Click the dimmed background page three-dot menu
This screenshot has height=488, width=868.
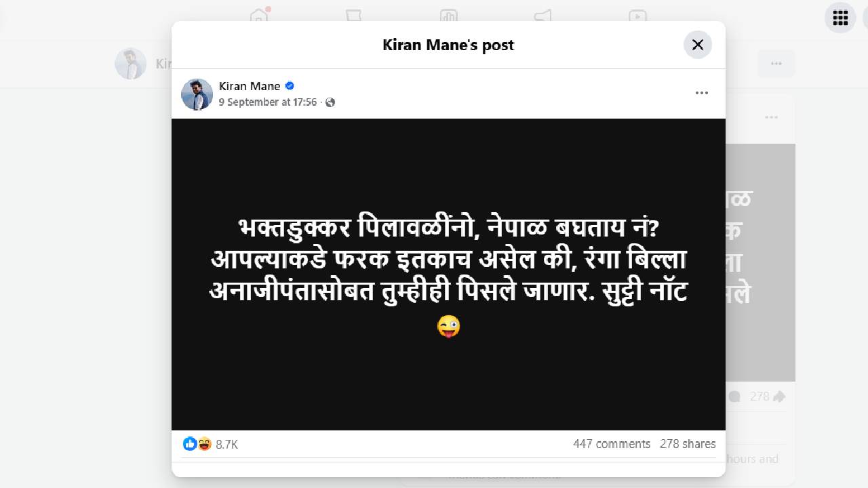(x=776, y=64)
